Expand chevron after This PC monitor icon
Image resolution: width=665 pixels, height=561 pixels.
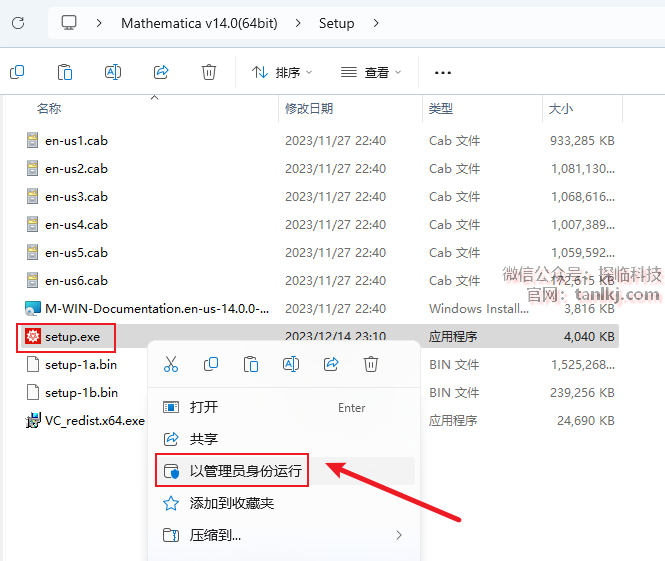99,23
